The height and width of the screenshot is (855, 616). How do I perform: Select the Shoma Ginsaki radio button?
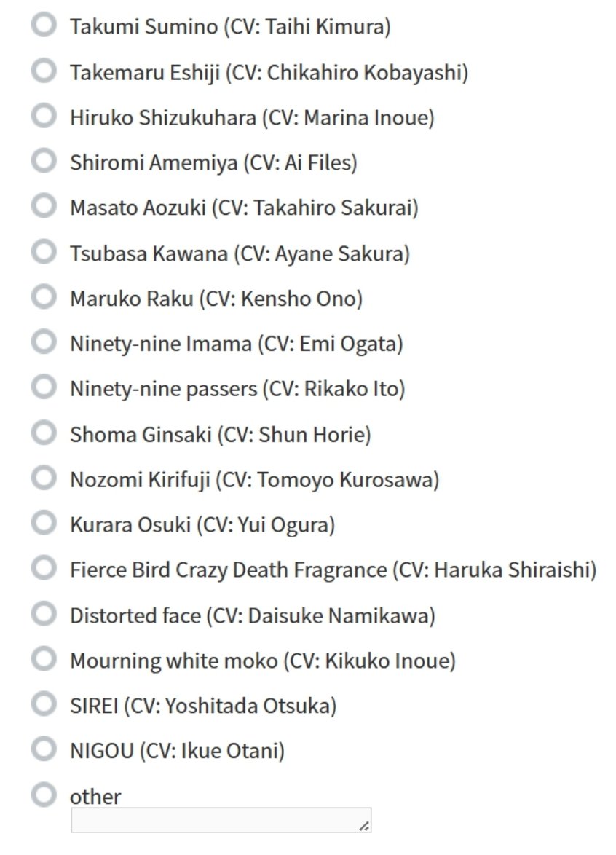tap(44, 434)
